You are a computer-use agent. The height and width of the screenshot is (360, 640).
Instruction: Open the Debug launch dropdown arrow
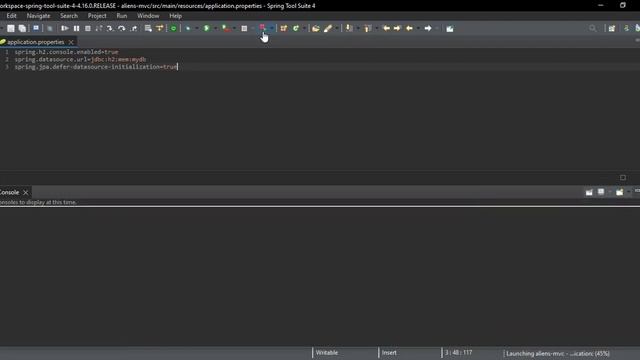pos(196,28)
